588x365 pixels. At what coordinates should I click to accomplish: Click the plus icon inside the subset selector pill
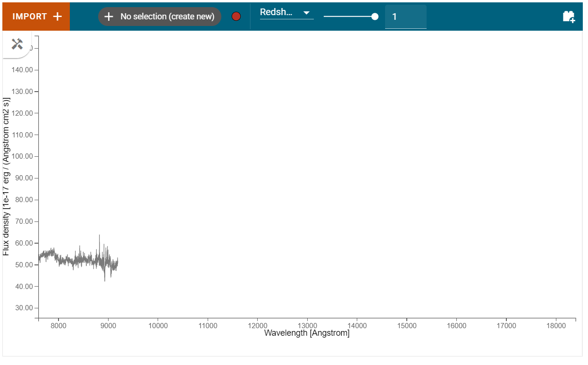(109, 16)
